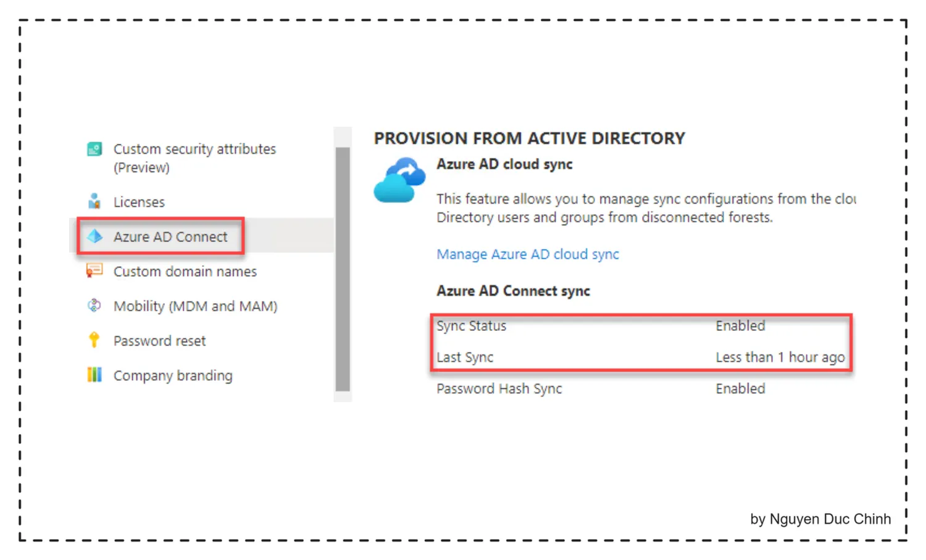Go to Custom domain names

tap(185, 271)
